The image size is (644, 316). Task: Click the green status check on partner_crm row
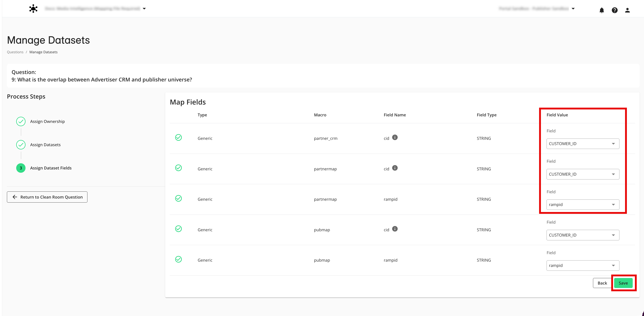pyautogui.click(x=178, y=137)
